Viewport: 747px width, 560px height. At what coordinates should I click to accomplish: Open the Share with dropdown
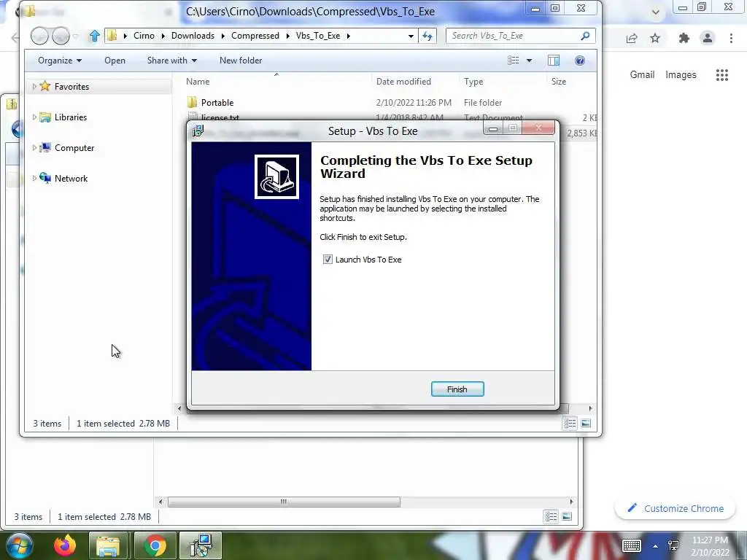click(x=171, y=61)
